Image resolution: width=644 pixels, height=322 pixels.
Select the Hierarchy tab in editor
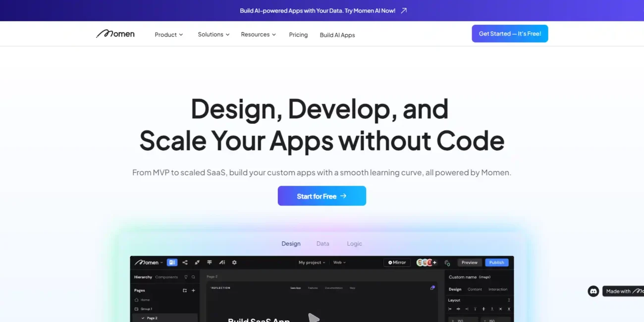click(x=143, y=277)
